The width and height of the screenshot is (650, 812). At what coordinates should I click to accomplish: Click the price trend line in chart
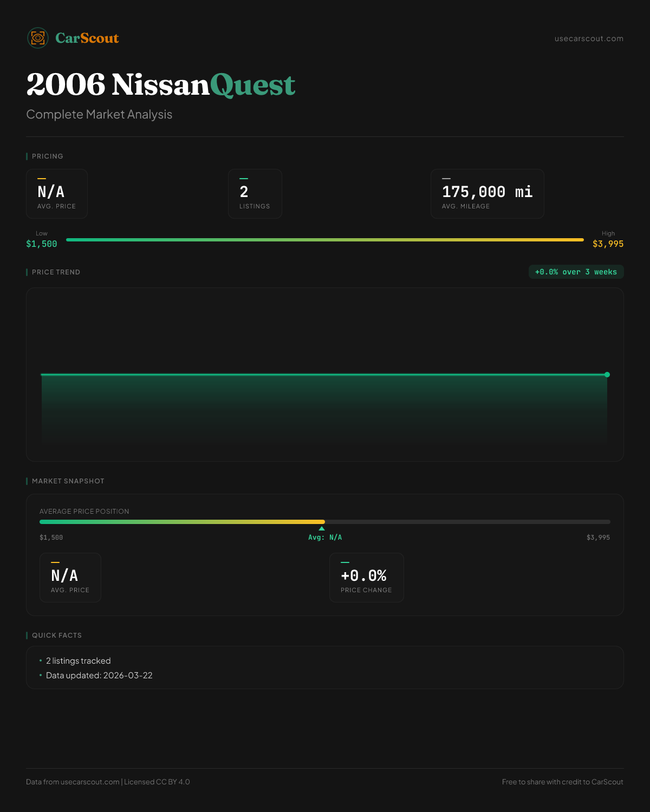point(325,375)
